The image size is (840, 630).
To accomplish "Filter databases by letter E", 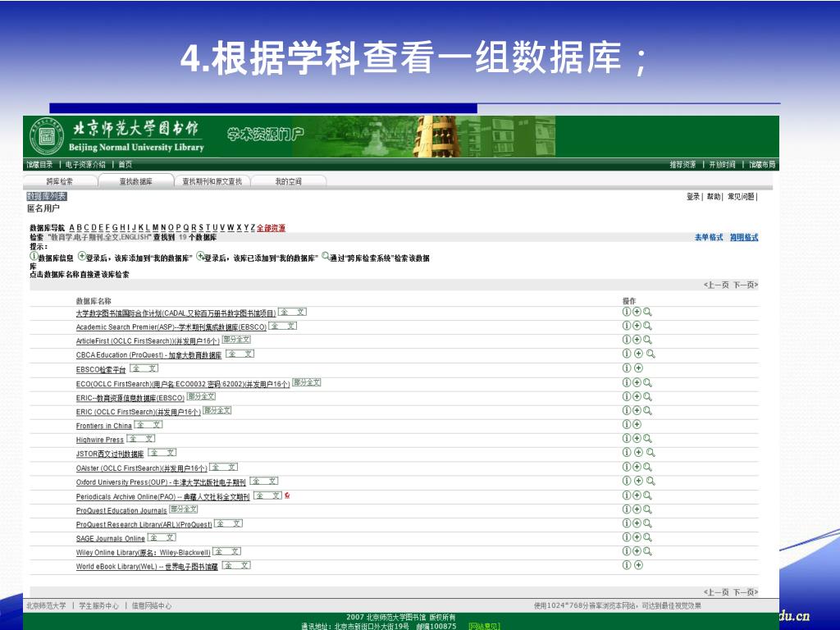I will point(101,228).
